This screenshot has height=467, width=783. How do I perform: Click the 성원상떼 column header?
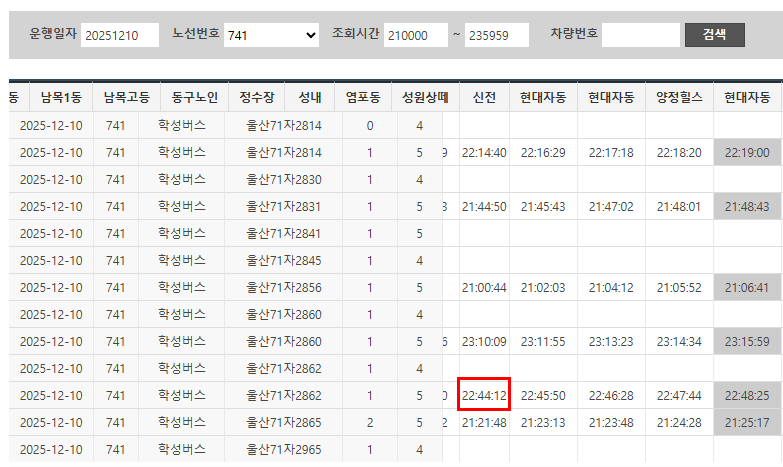[x=424, y=98]
